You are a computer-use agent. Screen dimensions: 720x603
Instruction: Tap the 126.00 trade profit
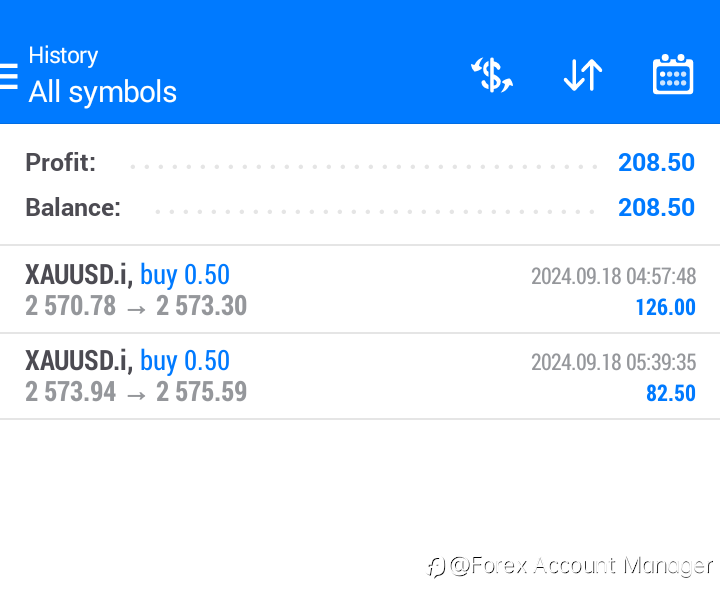665,307
